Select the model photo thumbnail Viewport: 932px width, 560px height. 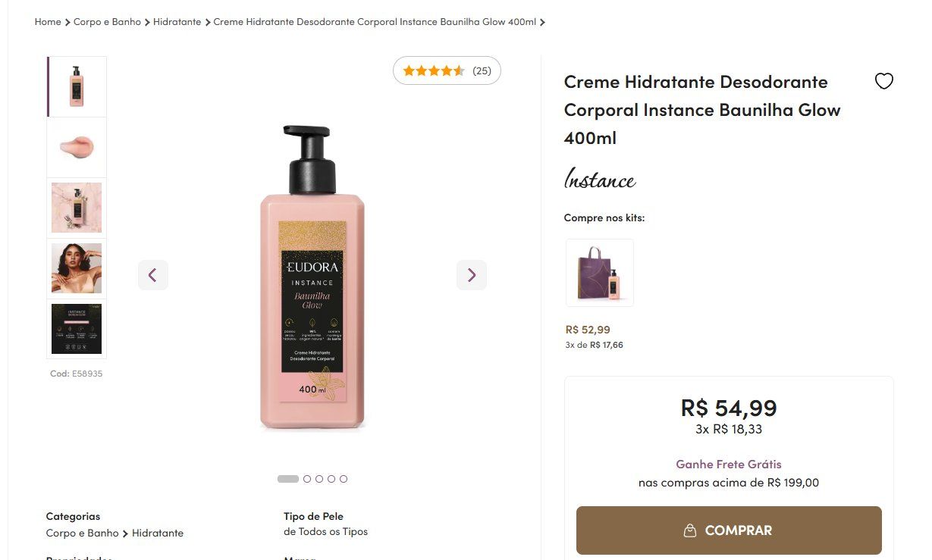[x=77, y=268]
